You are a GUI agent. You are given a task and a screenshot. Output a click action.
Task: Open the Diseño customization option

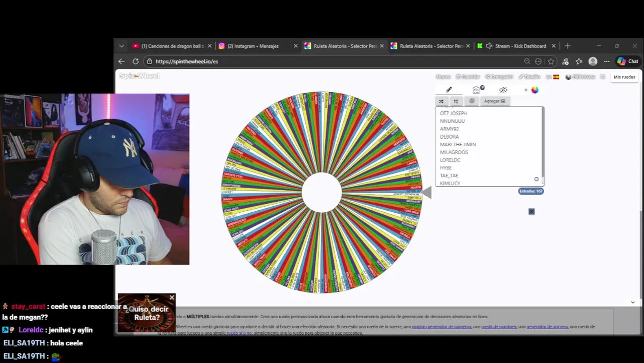[x=530, y=77]
